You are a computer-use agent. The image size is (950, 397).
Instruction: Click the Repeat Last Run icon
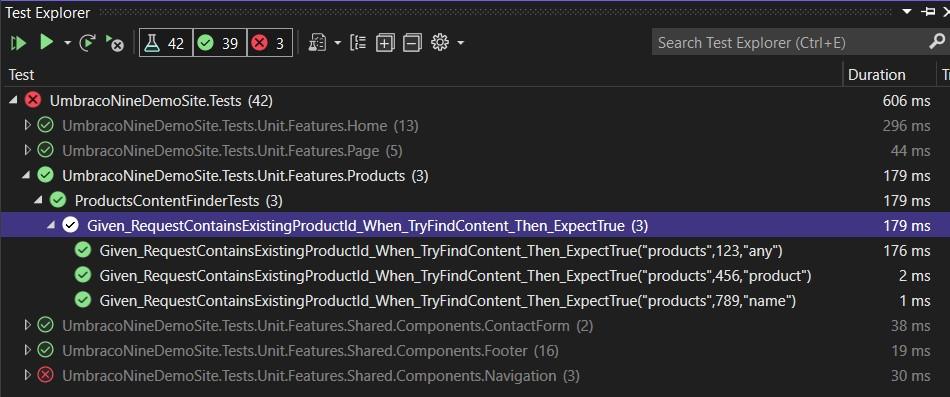click(x=88, y=43)
